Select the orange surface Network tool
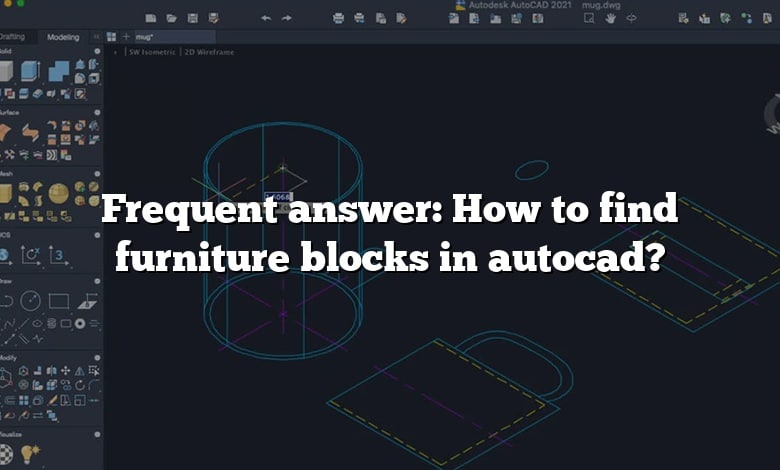The height and width of the screenshot is (470, 780). click(x=5, y=132)
